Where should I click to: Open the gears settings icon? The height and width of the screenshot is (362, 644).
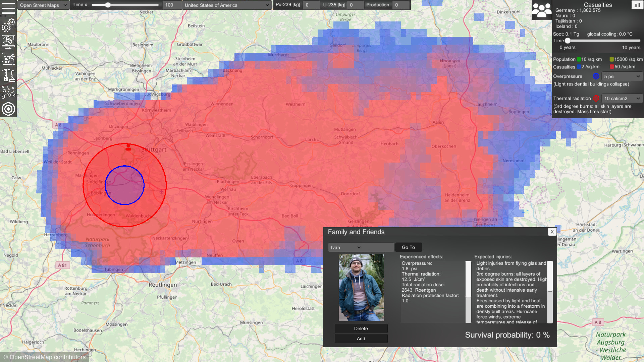coord(8,25)
